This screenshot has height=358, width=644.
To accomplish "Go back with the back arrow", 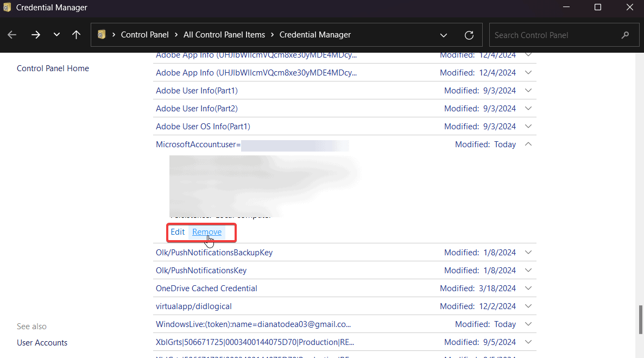I will tap(12, 35).
